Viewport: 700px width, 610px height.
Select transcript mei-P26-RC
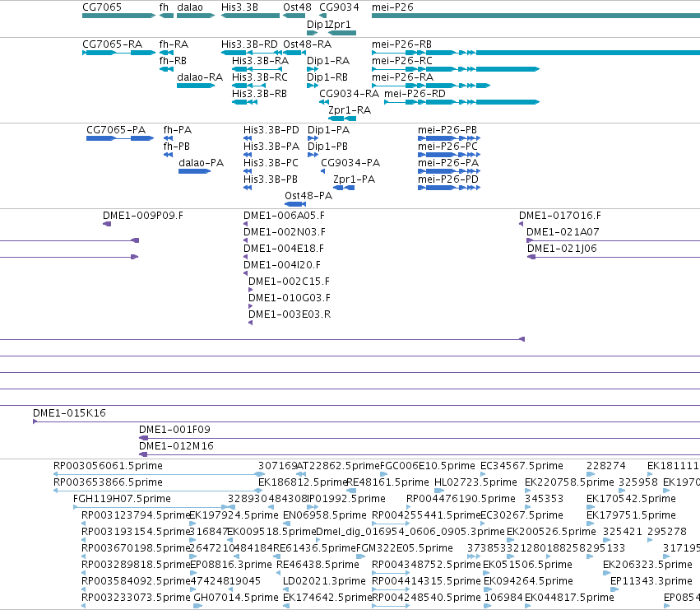pos(402,61)
